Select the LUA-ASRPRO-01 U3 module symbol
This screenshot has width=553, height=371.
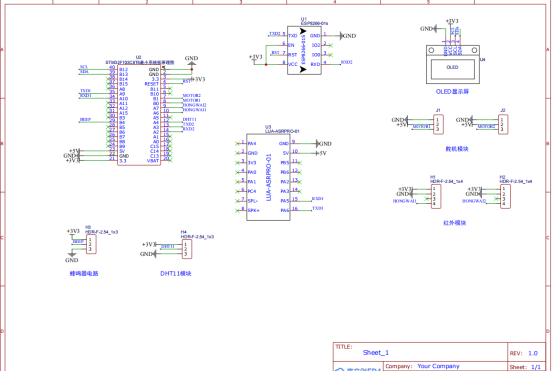(268, 177)
